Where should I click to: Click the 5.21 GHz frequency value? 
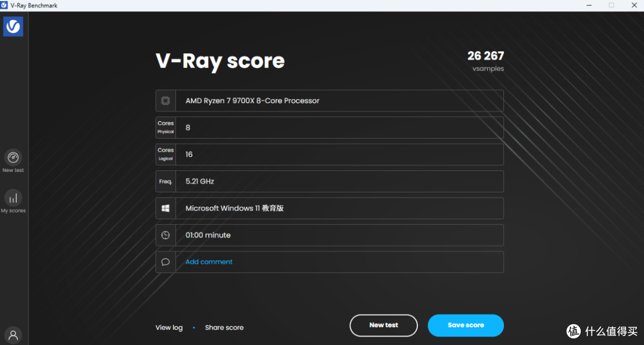tap(200, 181)
